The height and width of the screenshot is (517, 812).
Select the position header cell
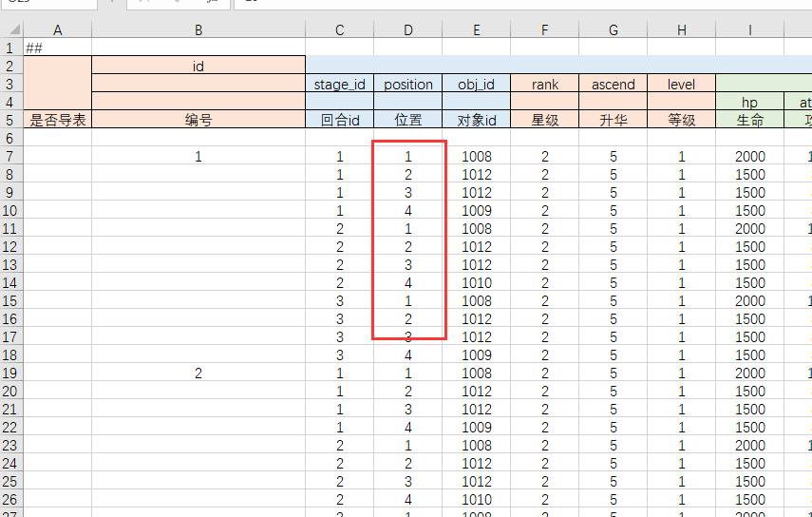(408, 84)
